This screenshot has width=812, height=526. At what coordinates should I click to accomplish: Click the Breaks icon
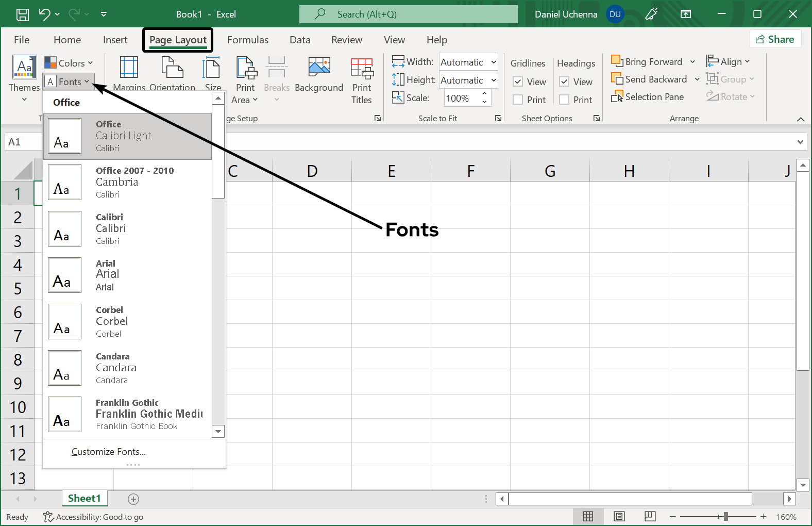pos(277,67)
